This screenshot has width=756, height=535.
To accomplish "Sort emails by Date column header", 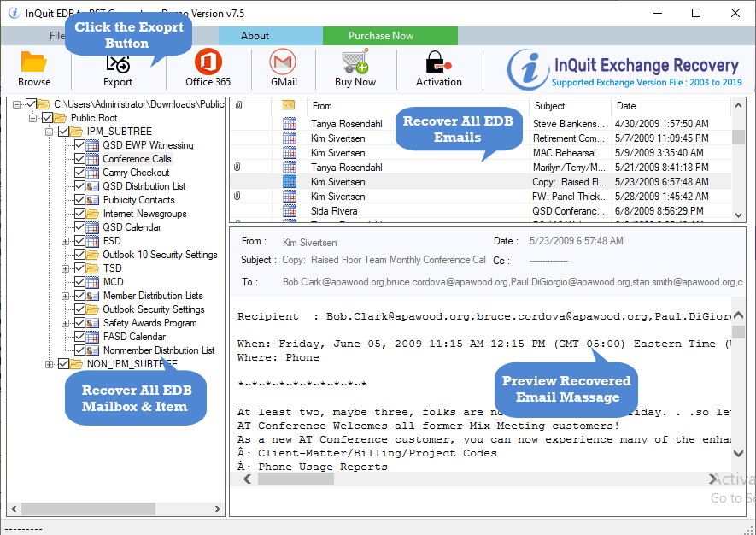I will tap(626, 106).
